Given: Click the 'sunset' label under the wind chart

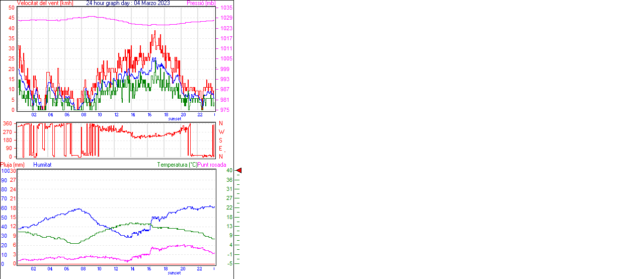Looking at the screenshot, I should click(175, 119).
